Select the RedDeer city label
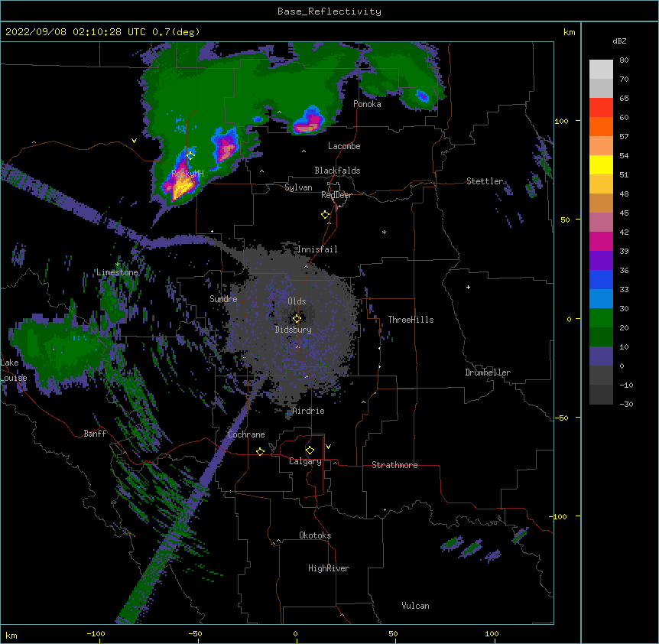This screenshot has height=644, width=659. 336,195
